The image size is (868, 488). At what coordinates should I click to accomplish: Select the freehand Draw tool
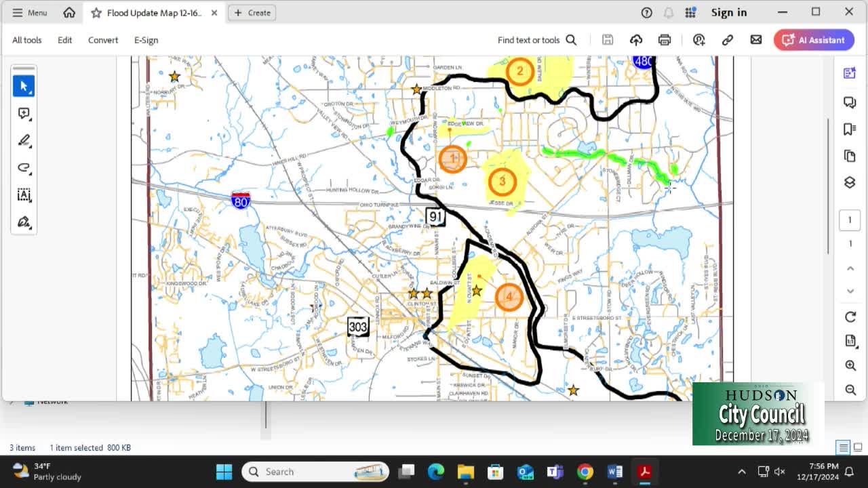pyautogui.click(x=24, y=167)
